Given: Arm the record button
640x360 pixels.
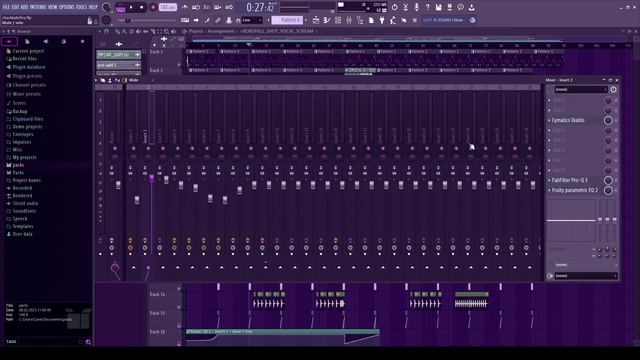Looking at the screenshot, I should 153,7.
